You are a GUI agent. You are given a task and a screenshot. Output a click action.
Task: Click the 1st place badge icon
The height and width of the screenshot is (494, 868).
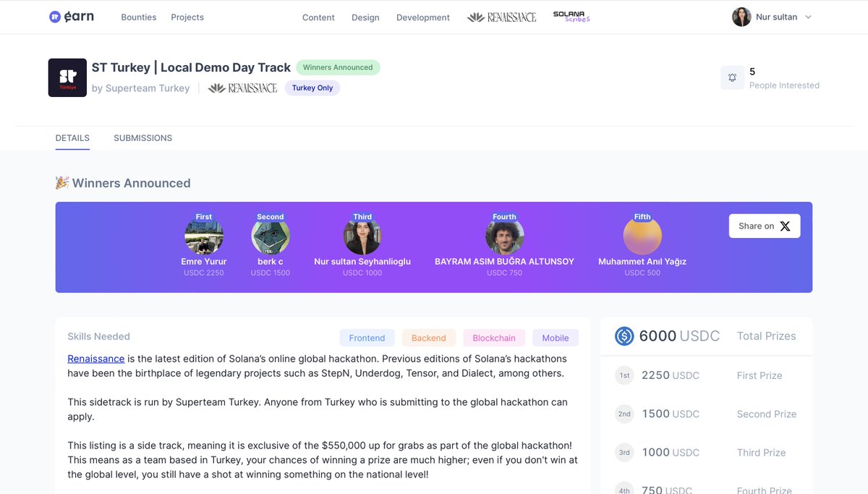[624, 375]
